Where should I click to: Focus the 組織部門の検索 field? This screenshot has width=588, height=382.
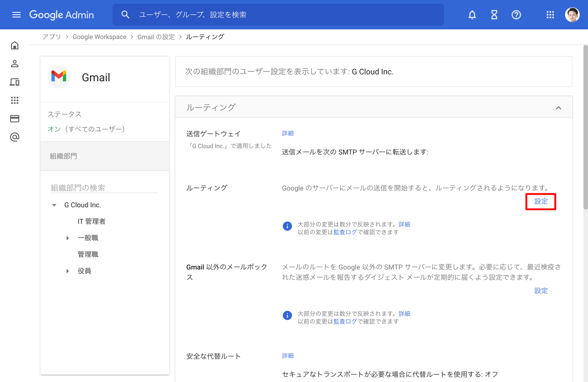coord(104,187)
